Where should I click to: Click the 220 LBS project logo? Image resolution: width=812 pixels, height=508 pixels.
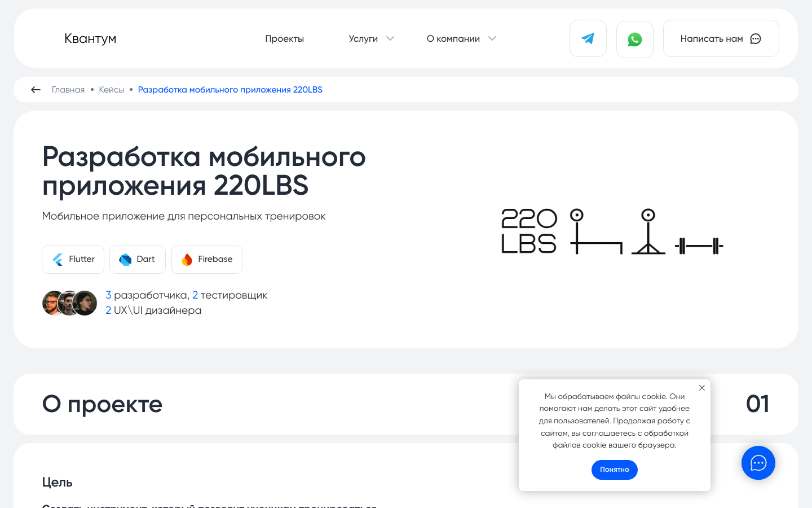[x=612, y=231]
